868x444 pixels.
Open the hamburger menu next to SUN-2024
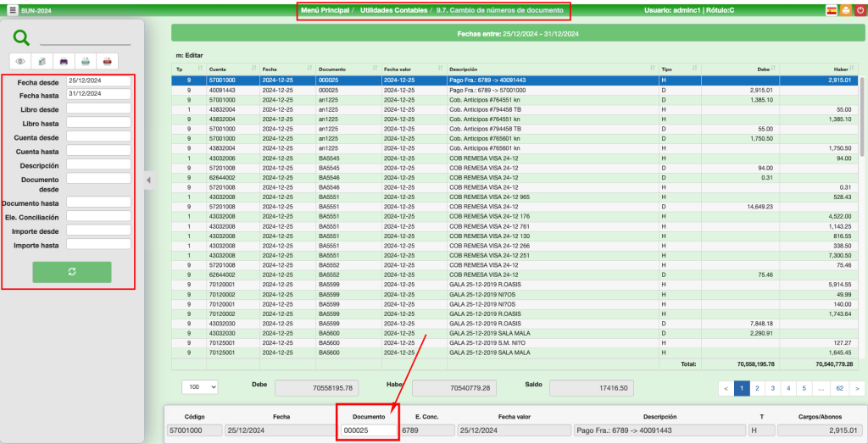pos(12,10)
